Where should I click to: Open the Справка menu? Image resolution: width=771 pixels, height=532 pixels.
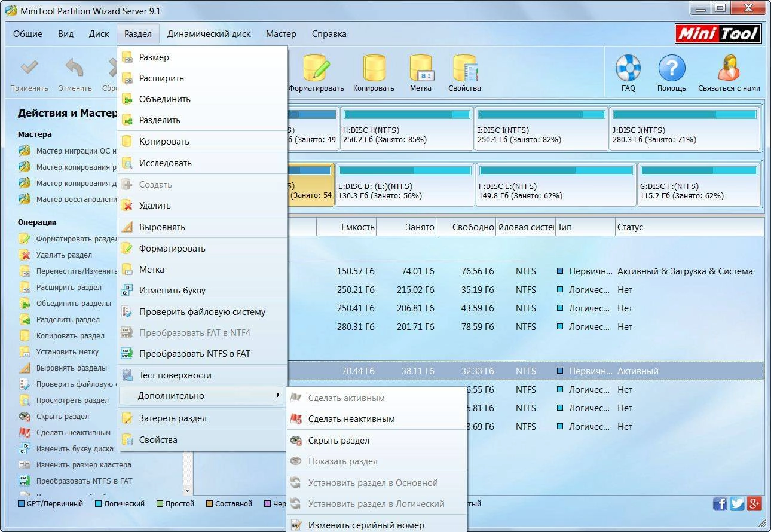click(329, 34)
